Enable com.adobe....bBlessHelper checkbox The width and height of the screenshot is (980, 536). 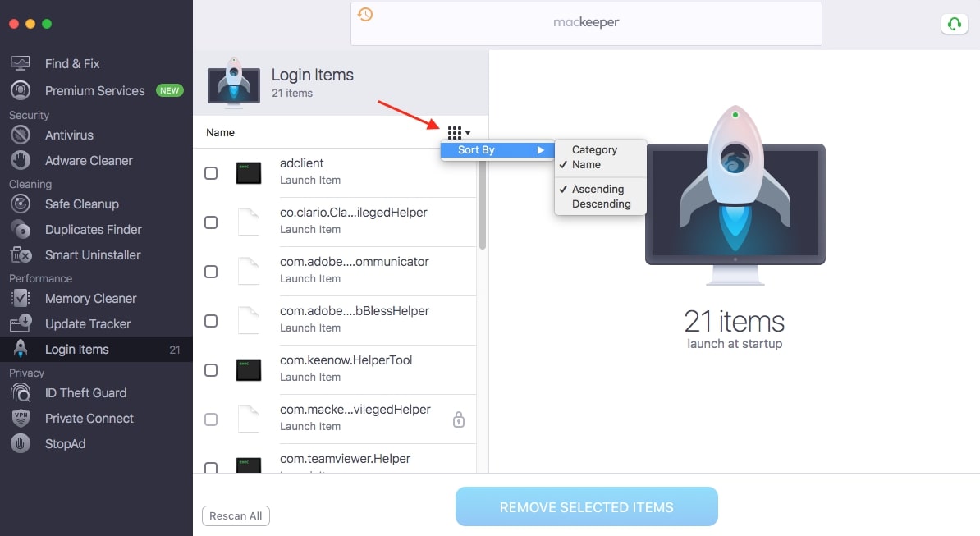pos(211,321)
